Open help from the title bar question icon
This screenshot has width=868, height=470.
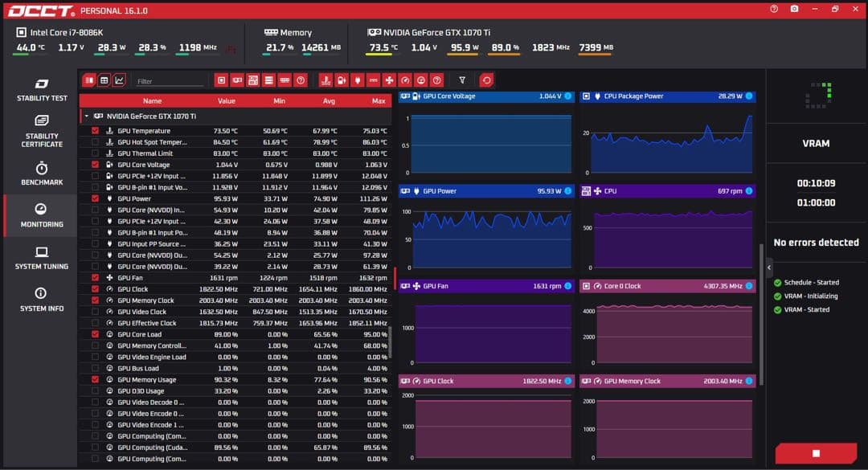774,9
